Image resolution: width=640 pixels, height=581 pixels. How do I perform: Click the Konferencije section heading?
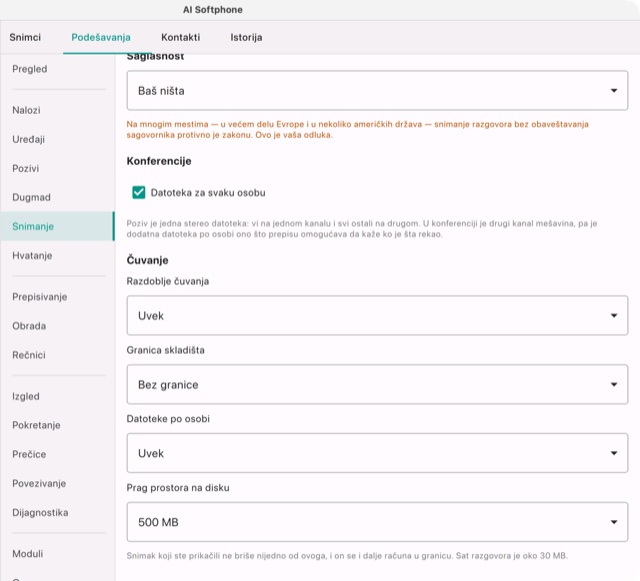point(159,161)
